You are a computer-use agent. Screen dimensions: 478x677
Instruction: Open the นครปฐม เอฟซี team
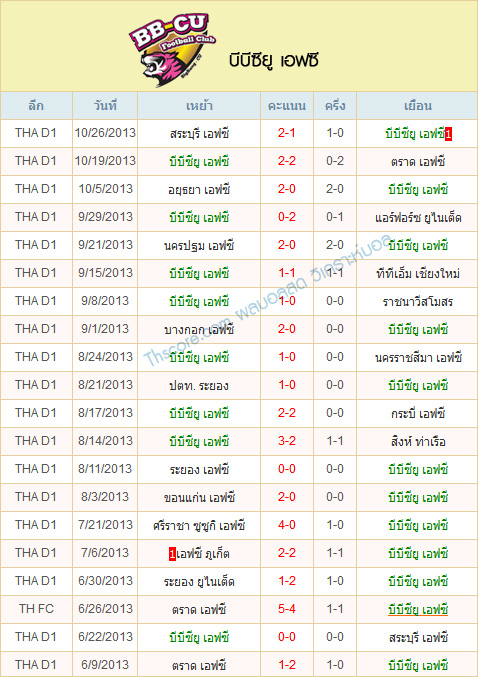coord(199,246)
